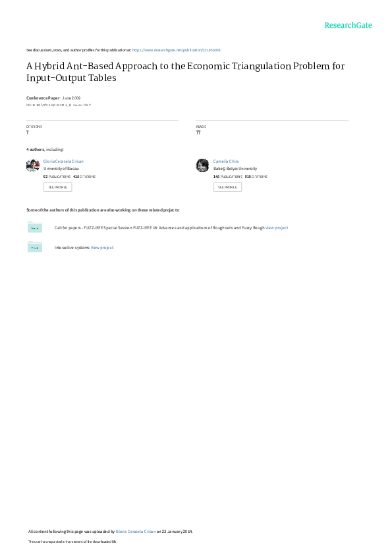The width and height of the screenshot is (392, 554).
Task: Click the paper title heading
Action: click(185, 72)
